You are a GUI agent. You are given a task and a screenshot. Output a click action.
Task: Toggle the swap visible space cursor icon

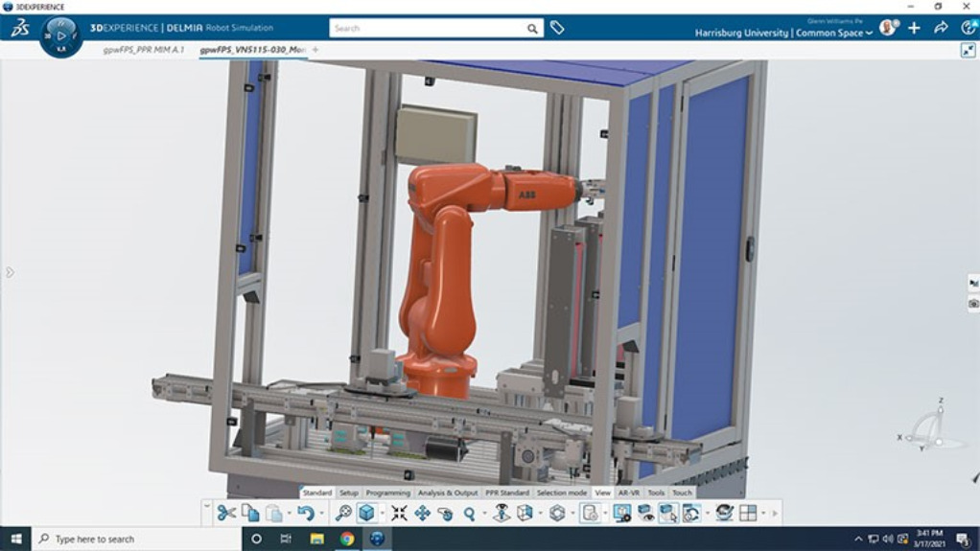tap(668, 513)
